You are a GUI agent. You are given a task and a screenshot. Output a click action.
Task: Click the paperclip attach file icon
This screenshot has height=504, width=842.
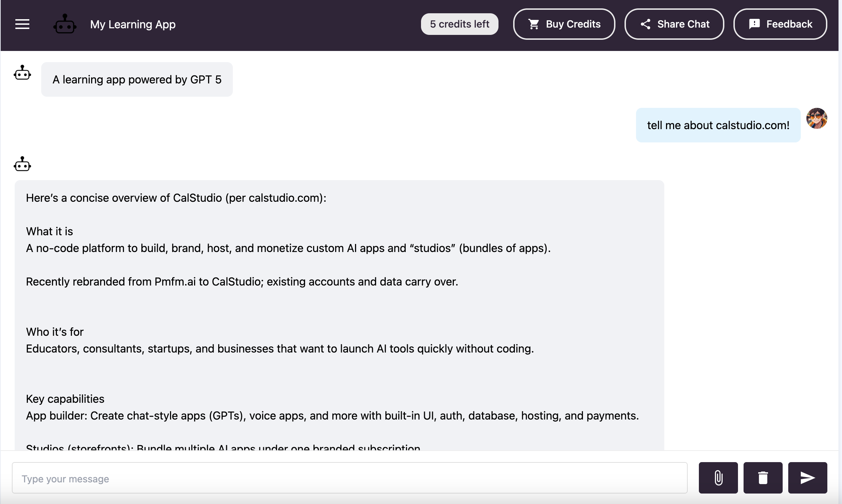(718, 478)
